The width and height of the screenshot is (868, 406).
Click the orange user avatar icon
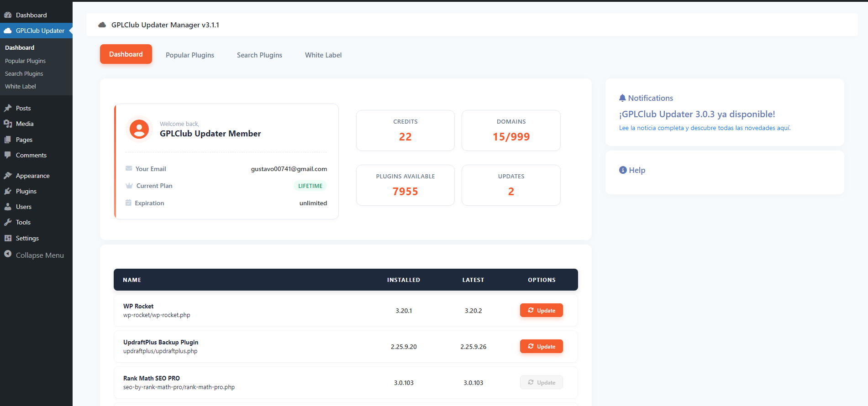[x=139, y=129]
